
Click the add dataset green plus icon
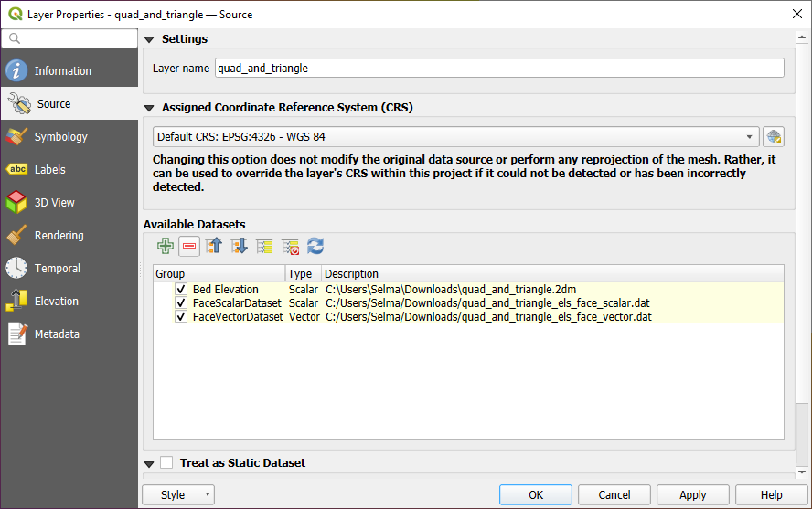click(166, 246)
